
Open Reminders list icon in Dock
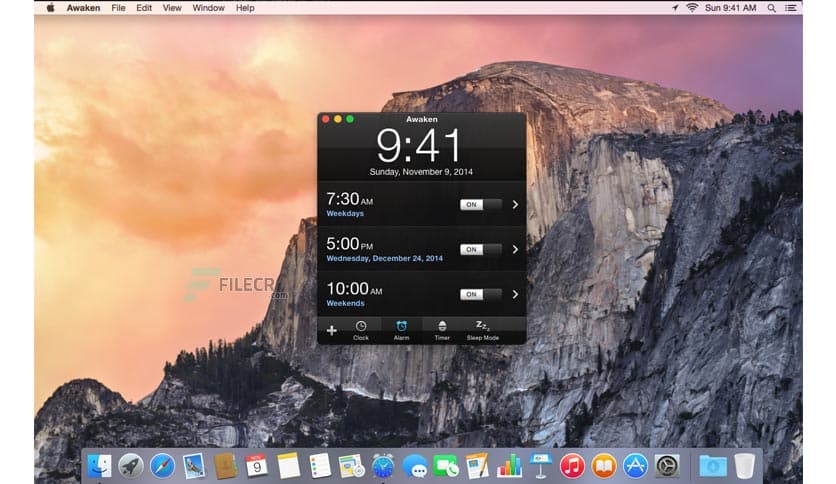tap(320, 466)
